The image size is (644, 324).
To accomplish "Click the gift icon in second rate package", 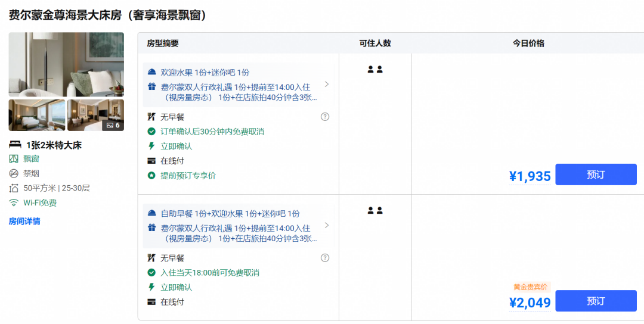I will [x=152, y=228].
